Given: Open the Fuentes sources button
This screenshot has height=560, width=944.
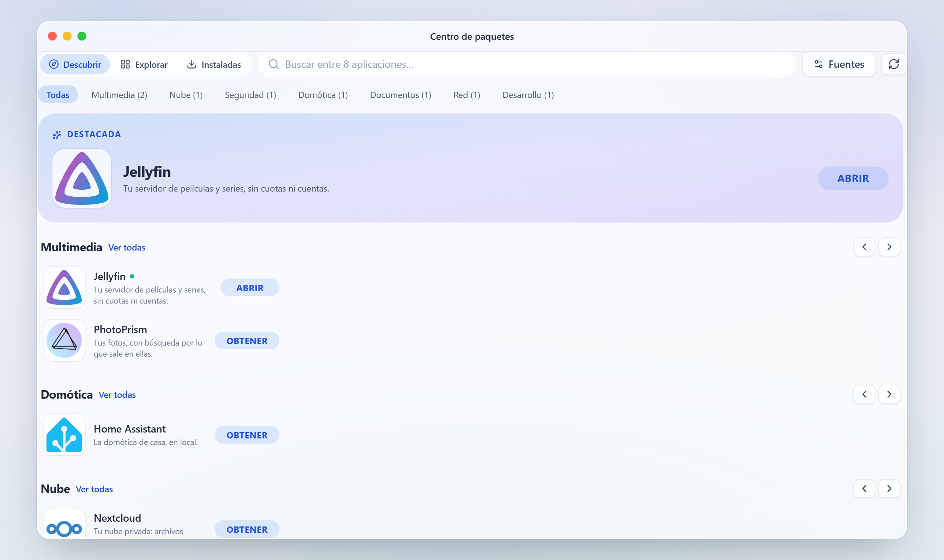Looking at the screenshot, I should [839, 64].
